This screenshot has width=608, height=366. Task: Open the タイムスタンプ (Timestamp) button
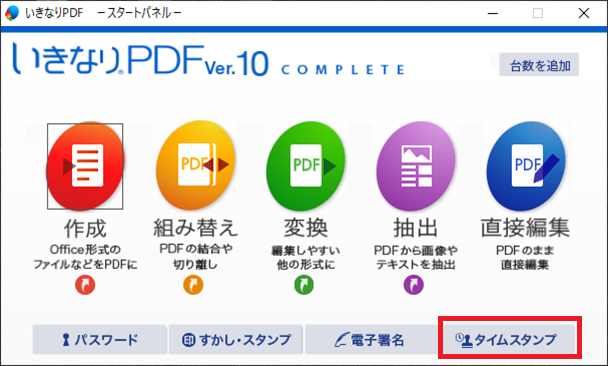coord(509,340)
